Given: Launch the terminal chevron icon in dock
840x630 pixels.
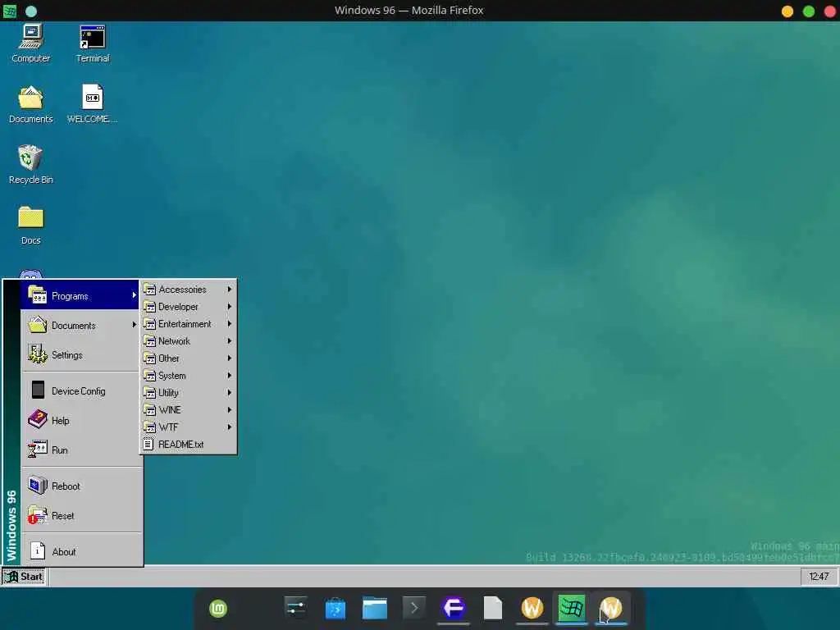Looking at the screenshot, I should (x=413, y=608).
